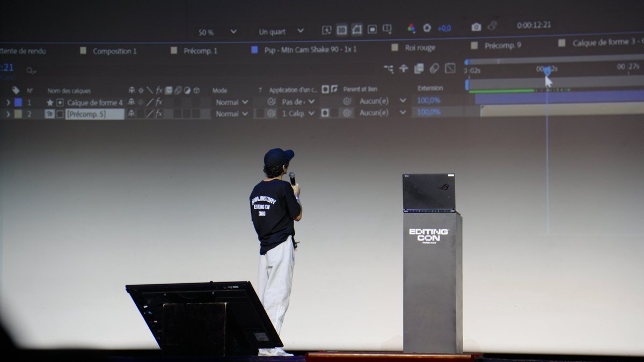The image size is (644, 362).
Task: Expand layer 1 Calque de forme 4 properties
Action: click(x=8, y=102)
